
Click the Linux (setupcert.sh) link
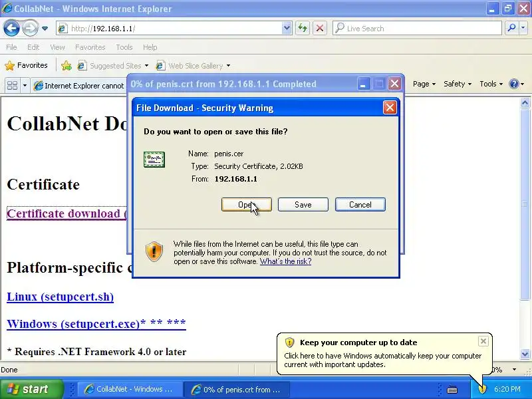[60, 297]
